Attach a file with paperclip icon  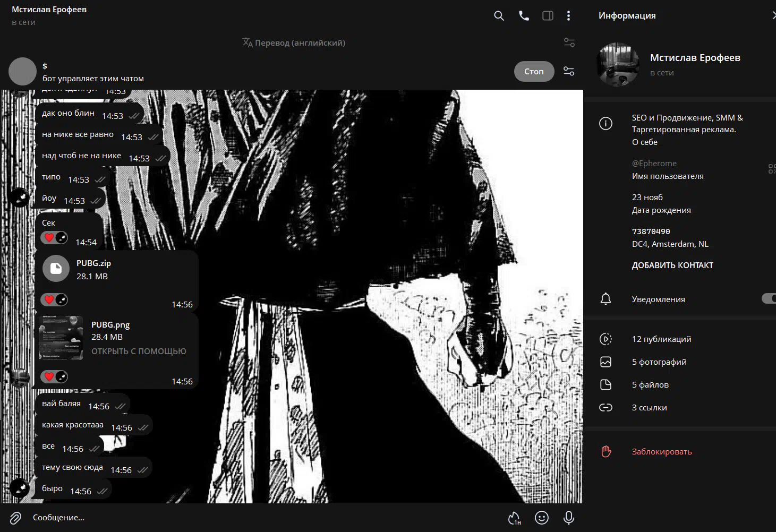(15, 518)
